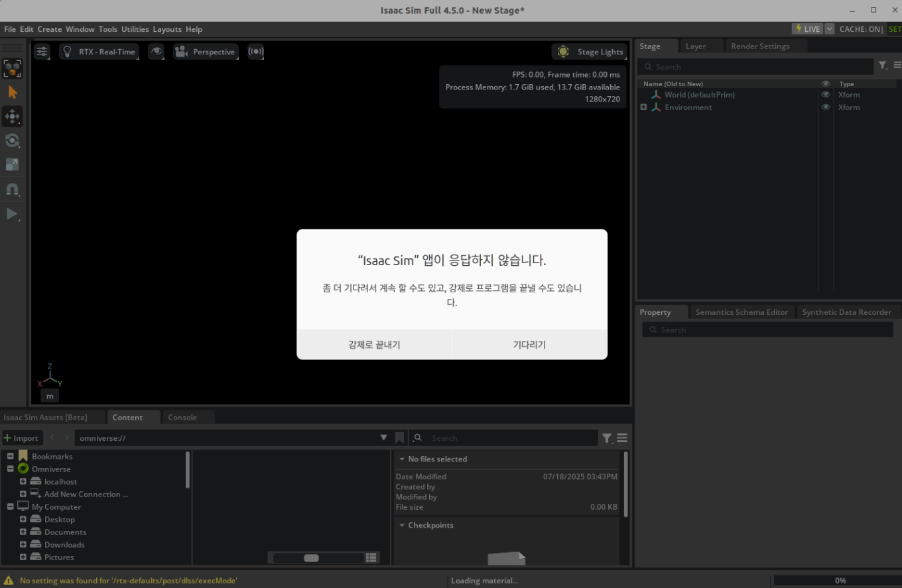Open the Content browser options menu icon
This screenshot has width=902, height=588.
click(622, 438)
